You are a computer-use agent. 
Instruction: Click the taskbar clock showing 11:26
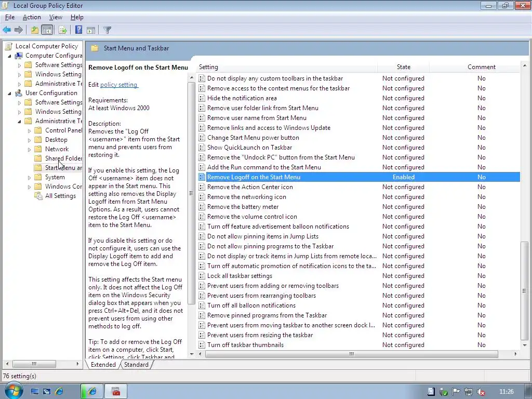point(506,392)
